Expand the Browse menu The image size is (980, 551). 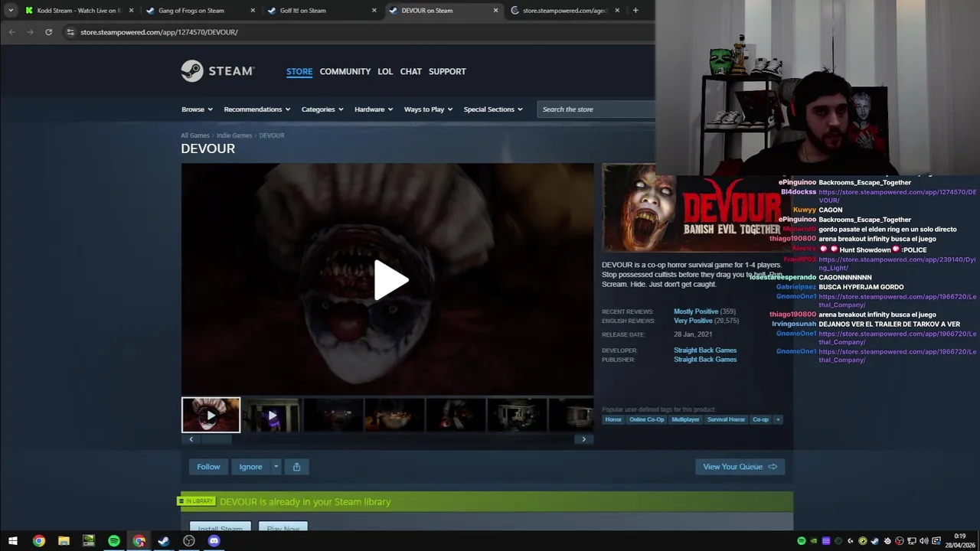[x=197, y=109]
